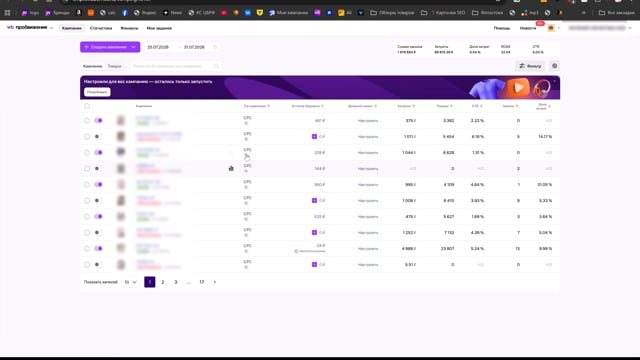Screen dimensions: 640x360
Task: Open the 'Все закладки' bookmarks folder
Action: [x=616, y=13]
